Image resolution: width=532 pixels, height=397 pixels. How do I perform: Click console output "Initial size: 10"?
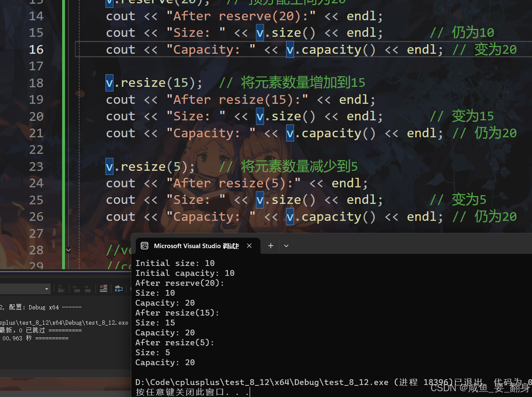[x=175, y=263]
